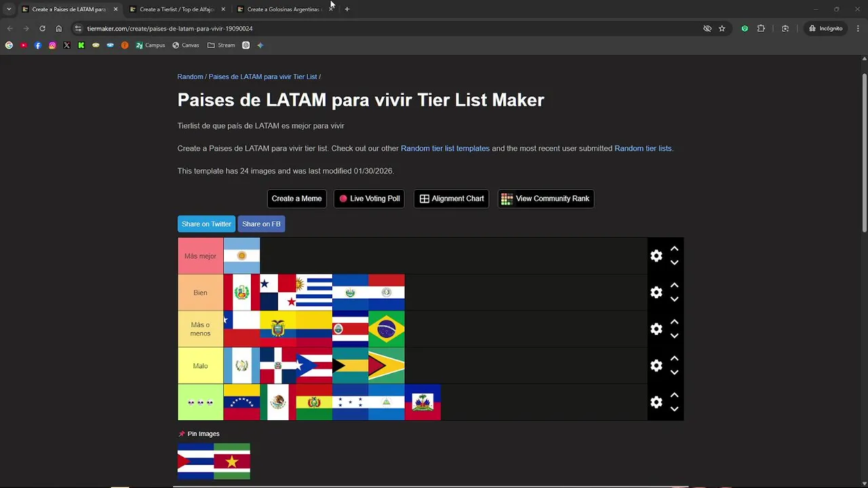Open the Instagram bookmark
Viewport: 868px width, 488px height.
[52, 45]
